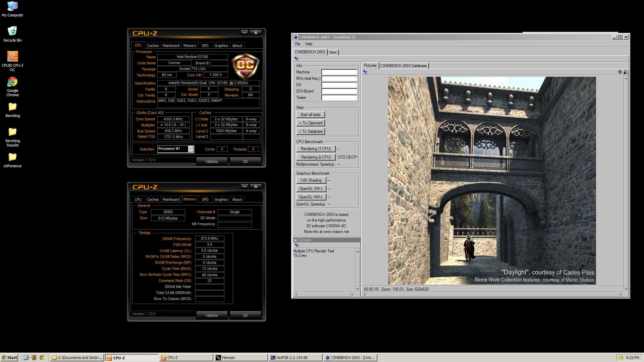
Task: Click the Internet Explorer quick launch icon
Action: (26, 358)
